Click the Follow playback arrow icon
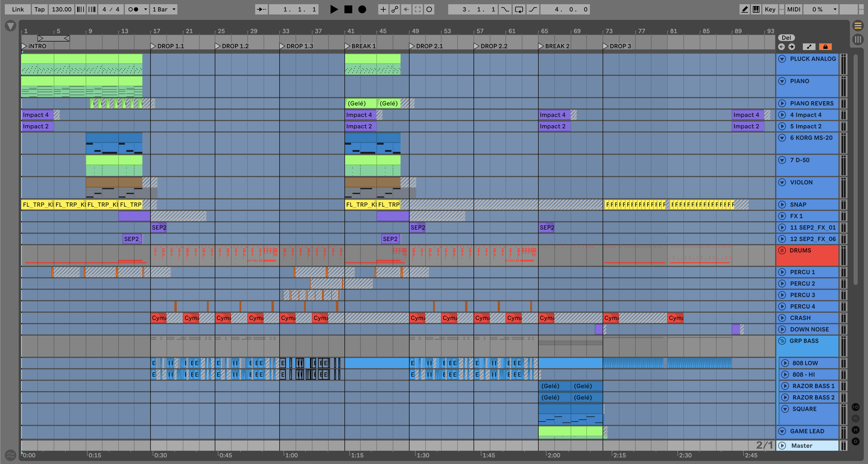868x464 pixels. pos(261,9)
